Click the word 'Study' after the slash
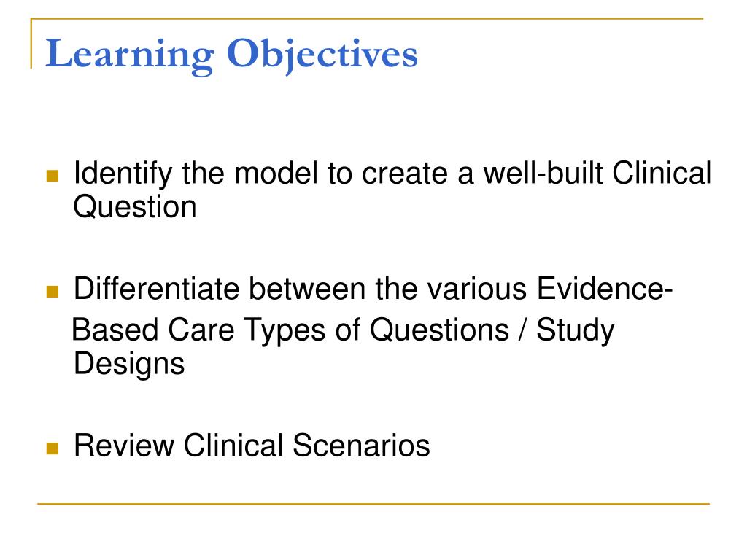 [x=576, y=330]
